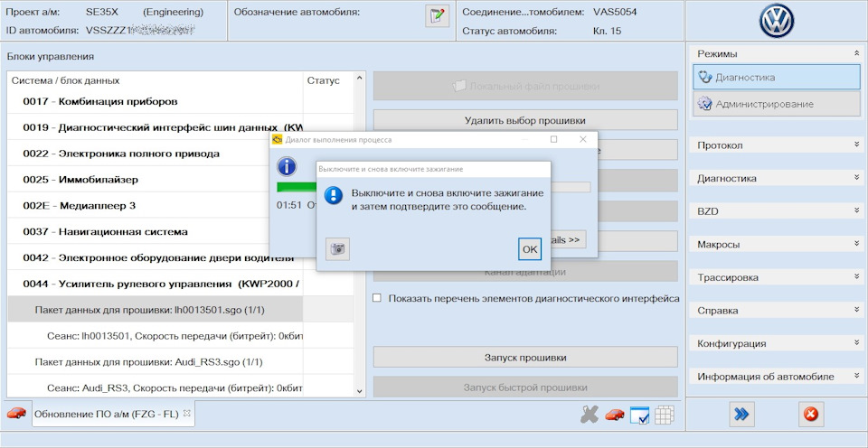Click the grid icon in bottom toolbar
The image size is (868, 448).
664,415
